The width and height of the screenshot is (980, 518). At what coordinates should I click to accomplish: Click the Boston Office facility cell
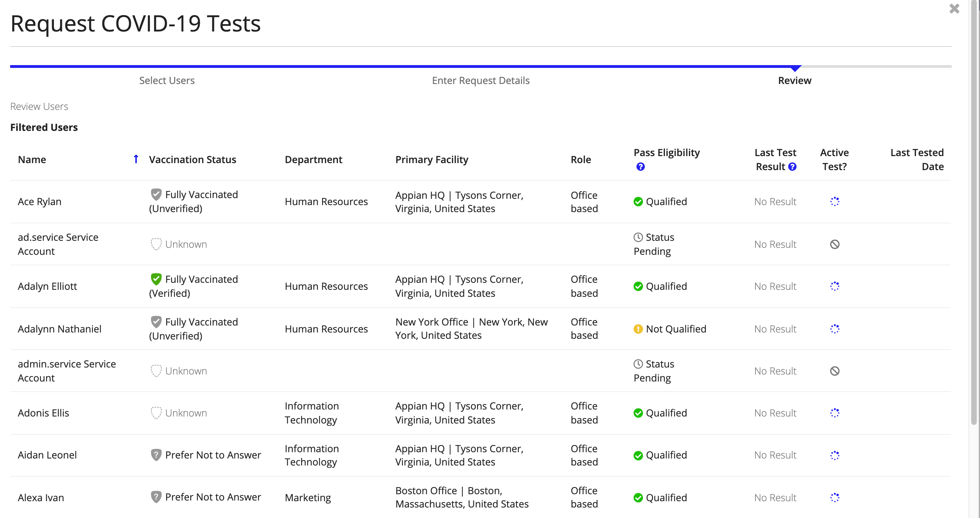coord(462,497)
